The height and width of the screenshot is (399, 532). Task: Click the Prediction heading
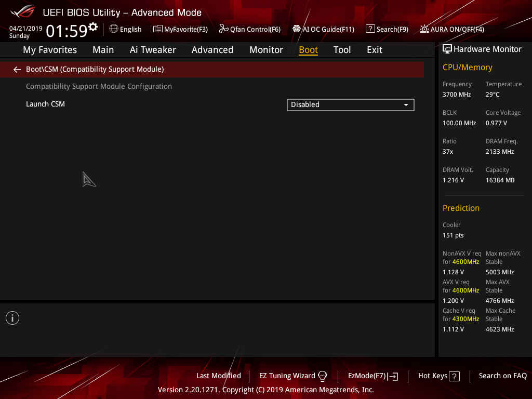point(461,208)
